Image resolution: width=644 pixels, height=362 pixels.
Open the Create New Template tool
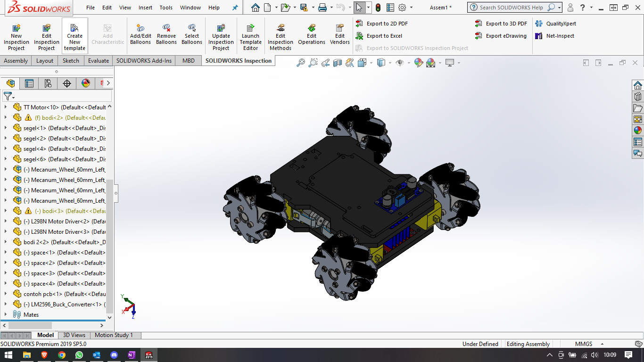tap(74, 35)
